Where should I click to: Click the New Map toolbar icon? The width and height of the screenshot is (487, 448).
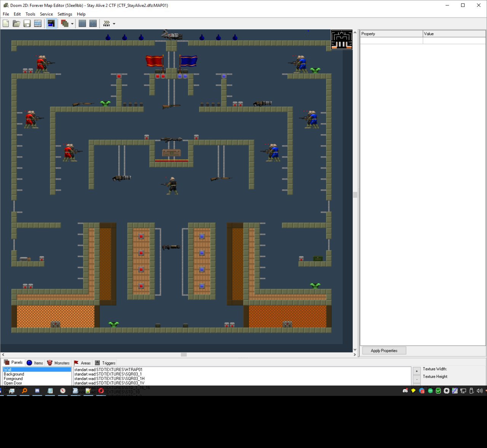click(6, 24)
